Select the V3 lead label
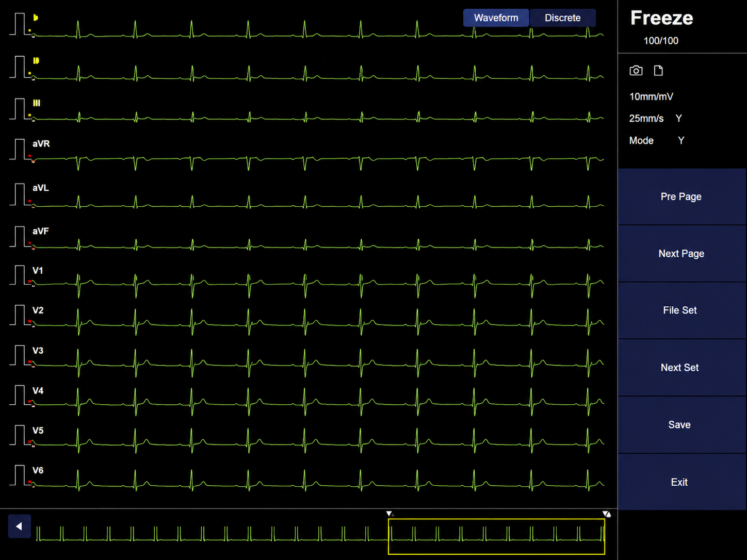The image size is (747, 560). (x=38, y=351)
